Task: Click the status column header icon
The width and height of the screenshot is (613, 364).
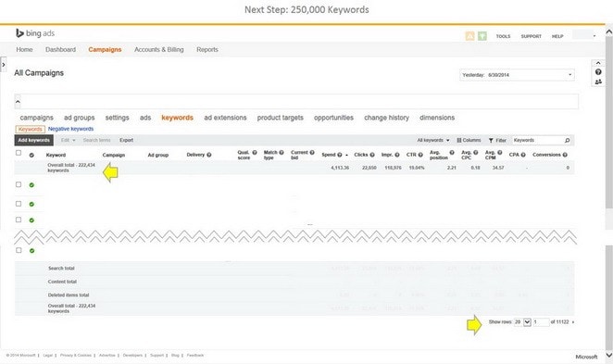Action: (x=31, y=156)
